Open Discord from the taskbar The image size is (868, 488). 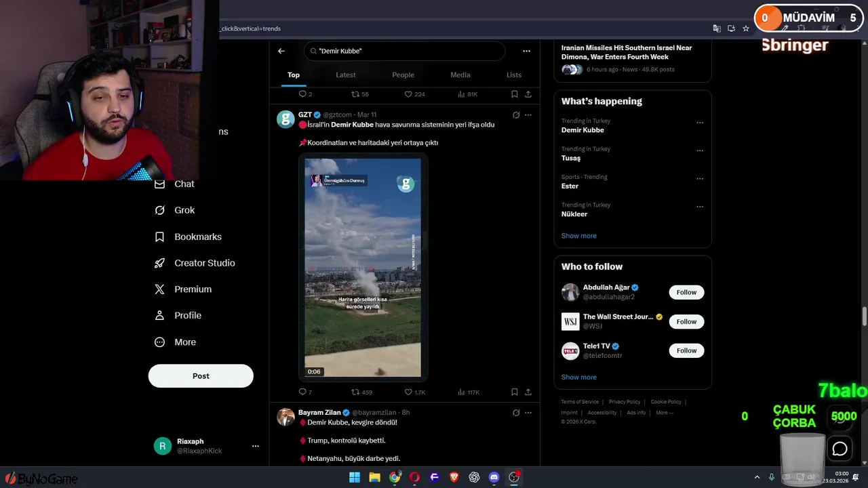pyautogui.click(x=494, y=477)
